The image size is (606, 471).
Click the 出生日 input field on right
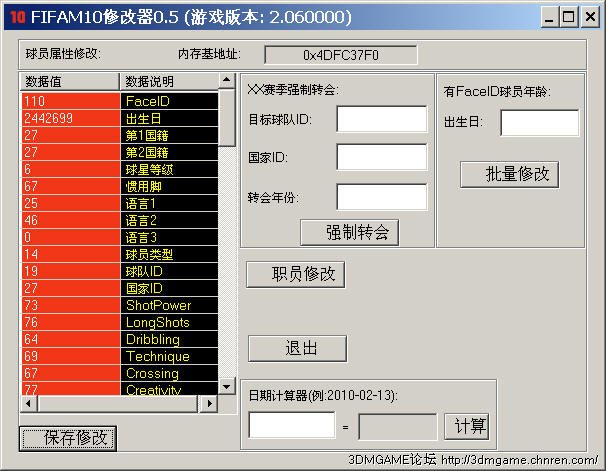coord(539,123)
